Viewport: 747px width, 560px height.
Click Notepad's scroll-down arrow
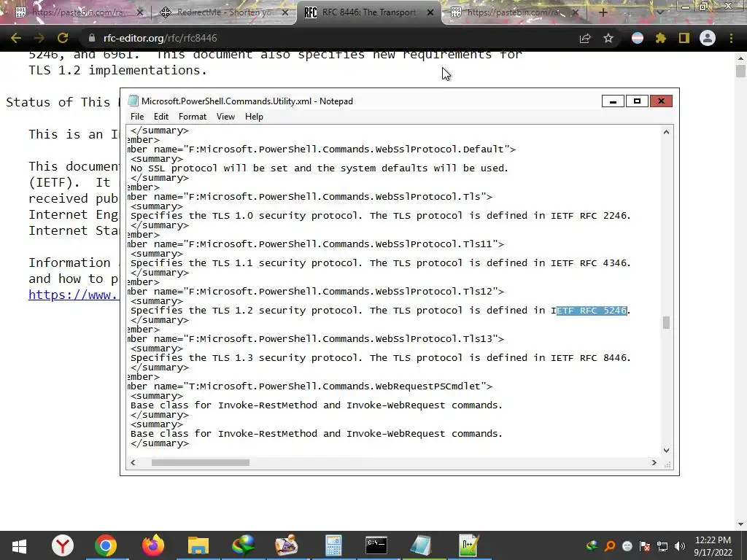(x=667, y=450)
